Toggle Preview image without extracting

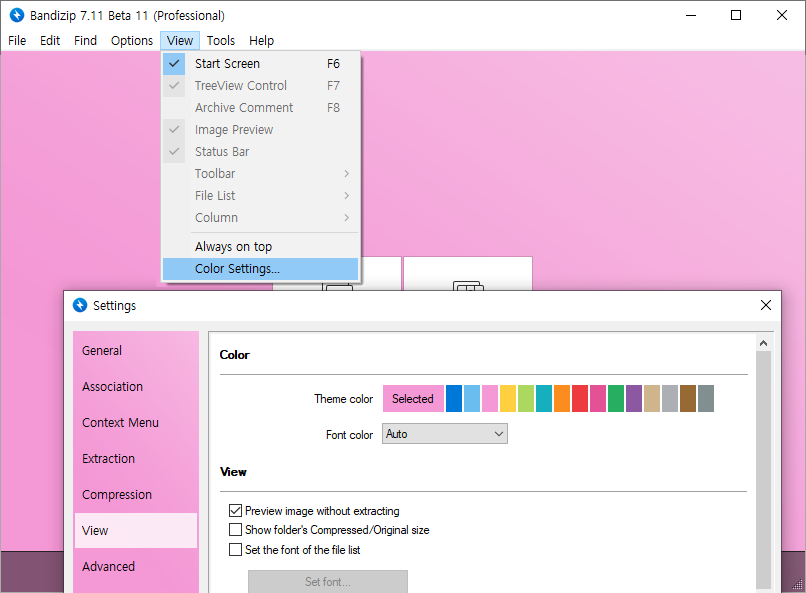click(x=236, y=511)
